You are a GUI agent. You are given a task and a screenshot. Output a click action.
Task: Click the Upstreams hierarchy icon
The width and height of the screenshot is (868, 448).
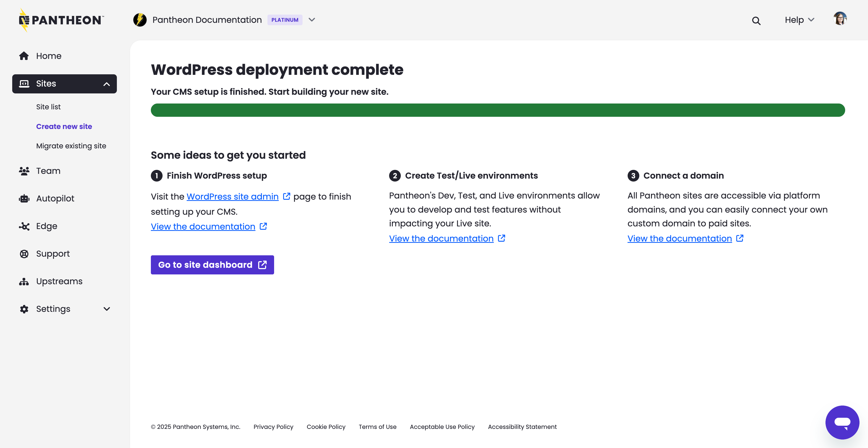(x=24, y=281)
